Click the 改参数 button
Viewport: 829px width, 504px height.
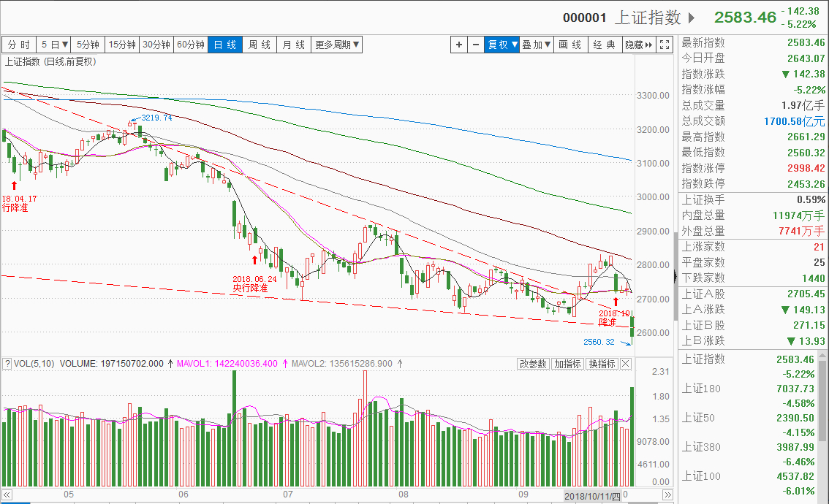[533, 364]
